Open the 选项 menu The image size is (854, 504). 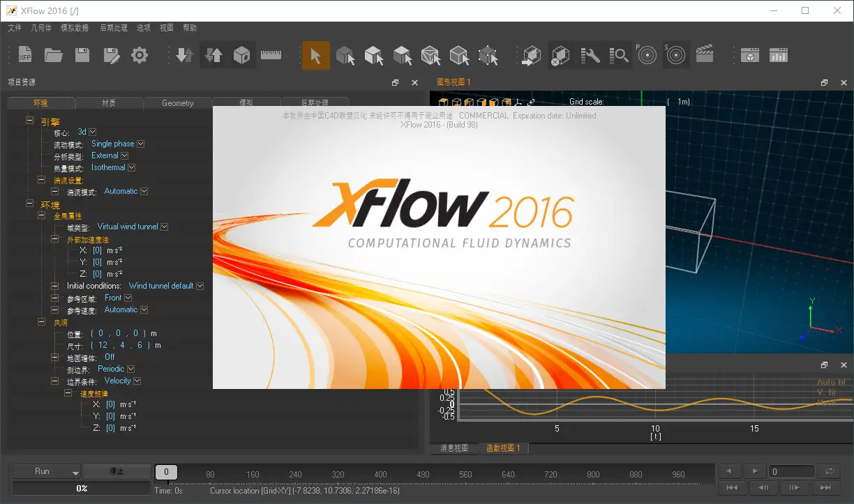coord(144,28)
